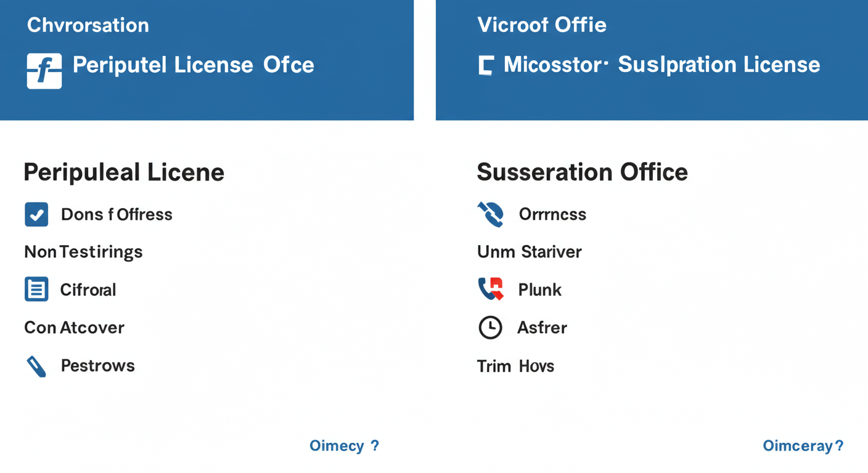This screenshot has height=473, width=868.
Task: Click the Peripuleal Licene heading
Action: [x=124, y=172]
